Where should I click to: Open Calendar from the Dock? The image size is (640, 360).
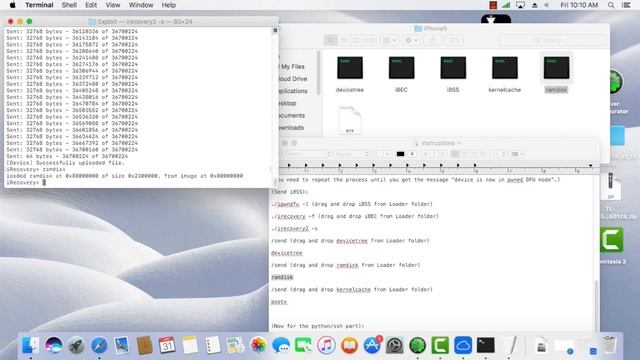167,345
